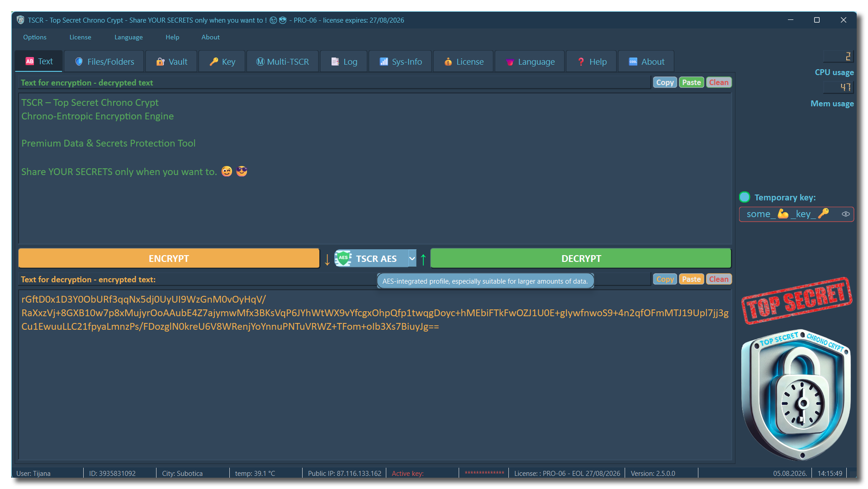
Task: Paste into encrypted text with lower Paste button
Action: coord(691,279)
